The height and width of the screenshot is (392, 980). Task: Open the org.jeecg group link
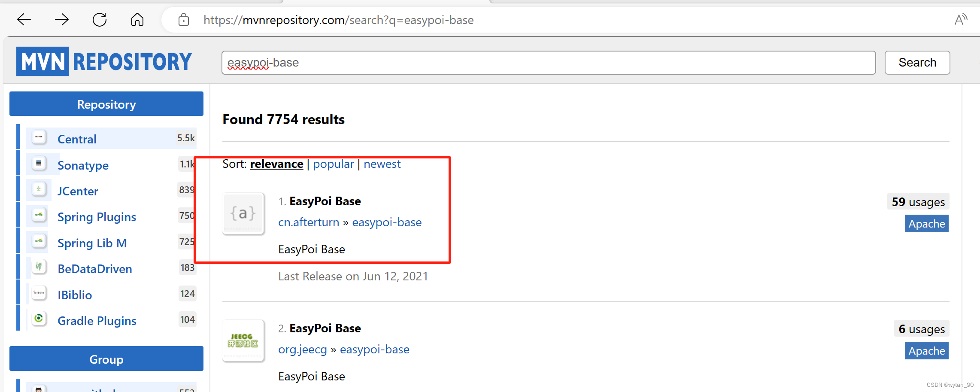tap(303, 349)
